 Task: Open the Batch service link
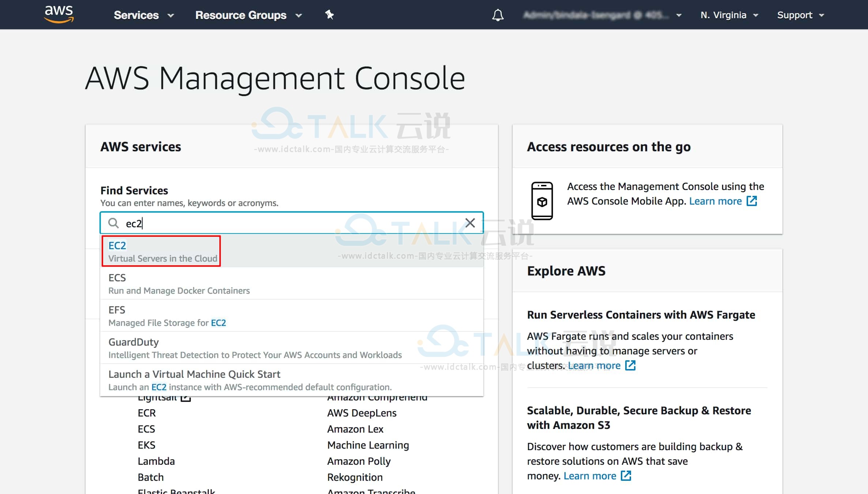coord(151,477)
